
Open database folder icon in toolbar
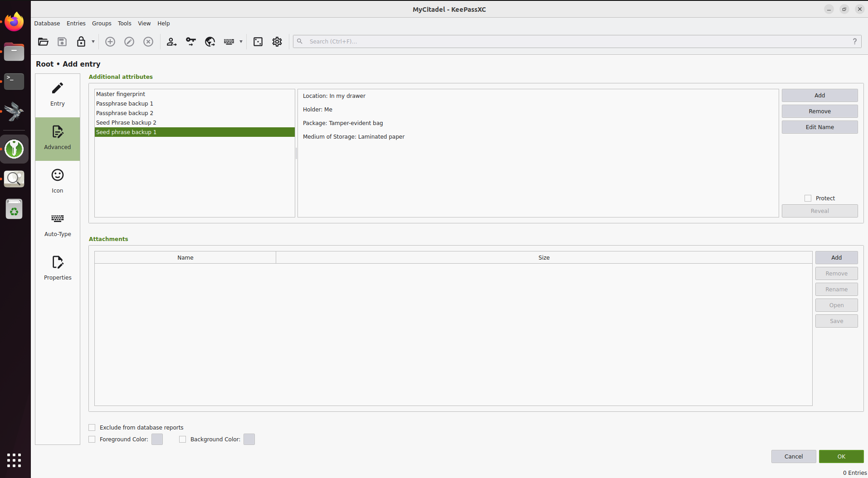(43, 42)
